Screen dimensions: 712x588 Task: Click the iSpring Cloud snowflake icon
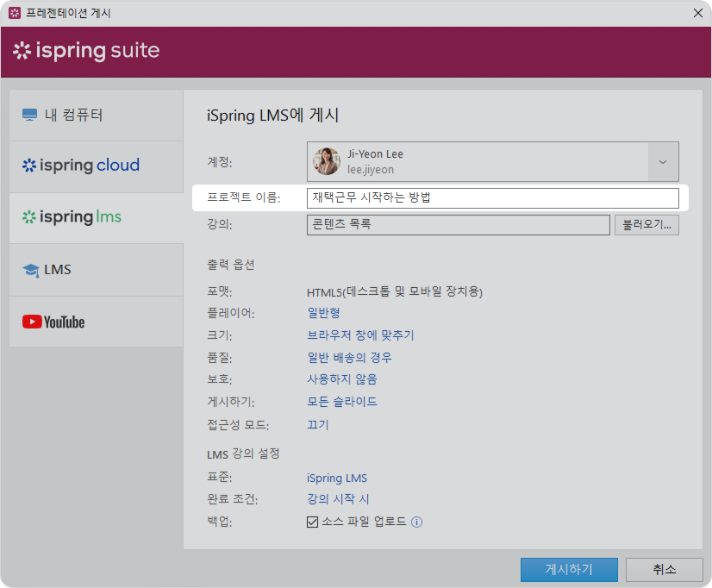(x=29, y=166)
